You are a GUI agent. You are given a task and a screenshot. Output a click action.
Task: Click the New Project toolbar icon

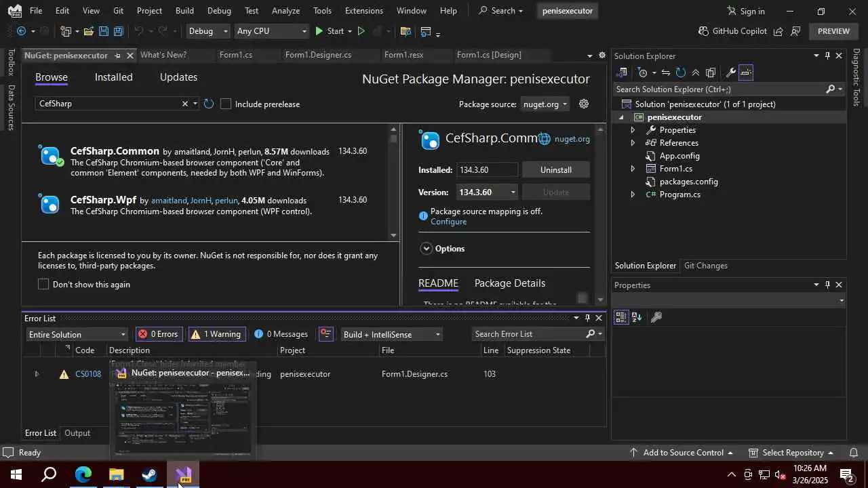pos(66,31)
